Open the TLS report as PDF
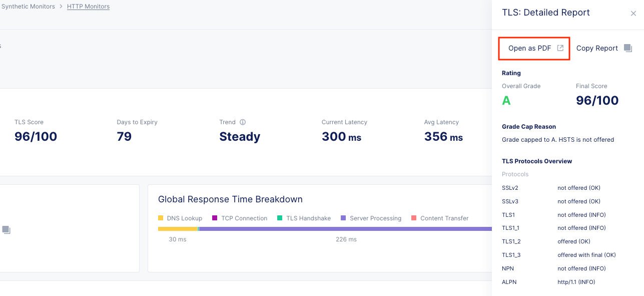644x296 pixels. (x=529, y=49)
